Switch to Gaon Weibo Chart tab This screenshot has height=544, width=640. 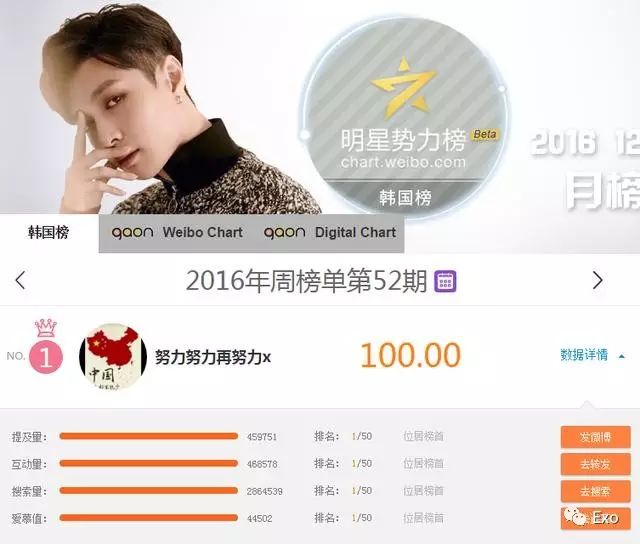coord(177,233)
